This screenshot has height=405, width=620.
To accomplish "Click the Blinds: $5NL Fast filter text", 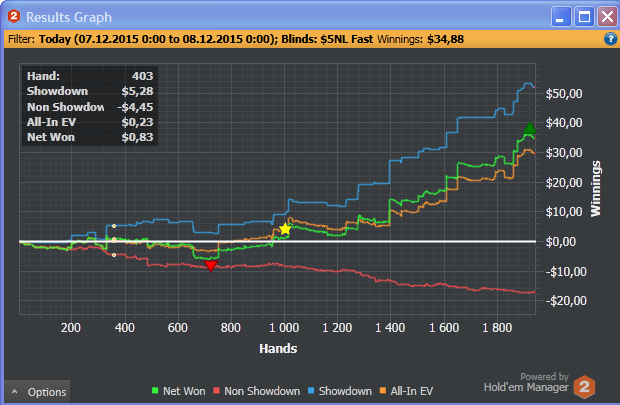I will tap(327, 39).
